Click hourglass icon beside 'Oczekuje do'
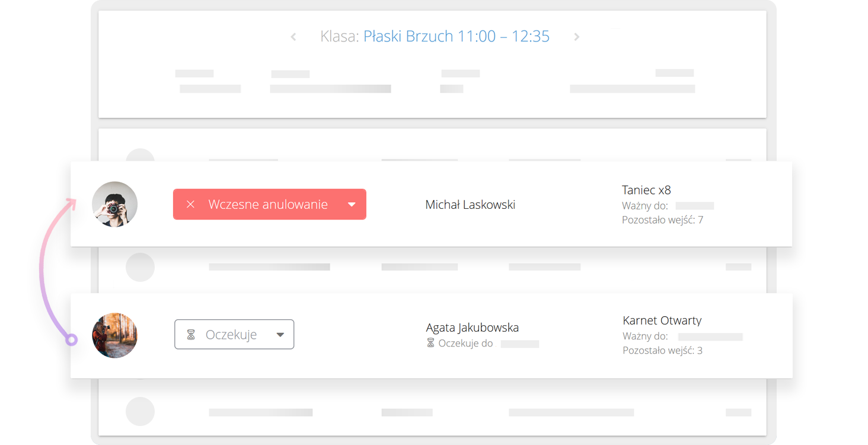 (x=430, y=343)
